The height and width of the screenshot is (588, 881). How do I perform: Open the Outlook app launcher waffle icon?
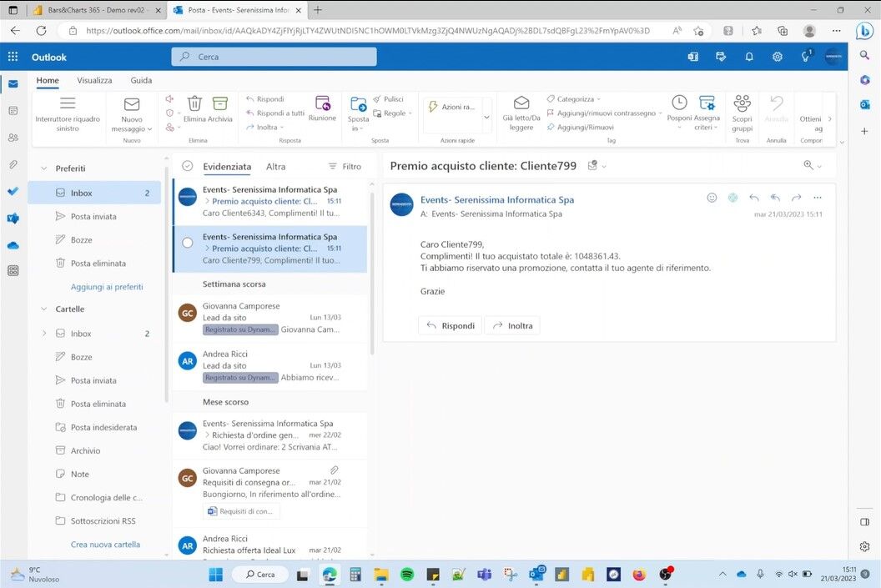click(13, 57)
